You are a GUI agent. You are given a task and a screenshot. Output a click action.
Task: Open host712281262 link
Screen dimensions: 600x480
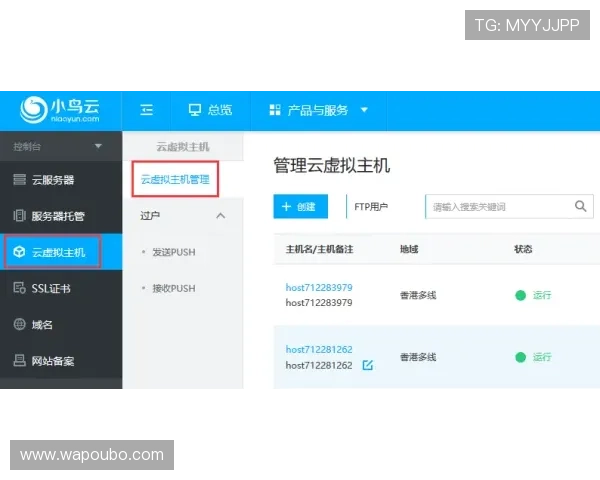(319, 349)
